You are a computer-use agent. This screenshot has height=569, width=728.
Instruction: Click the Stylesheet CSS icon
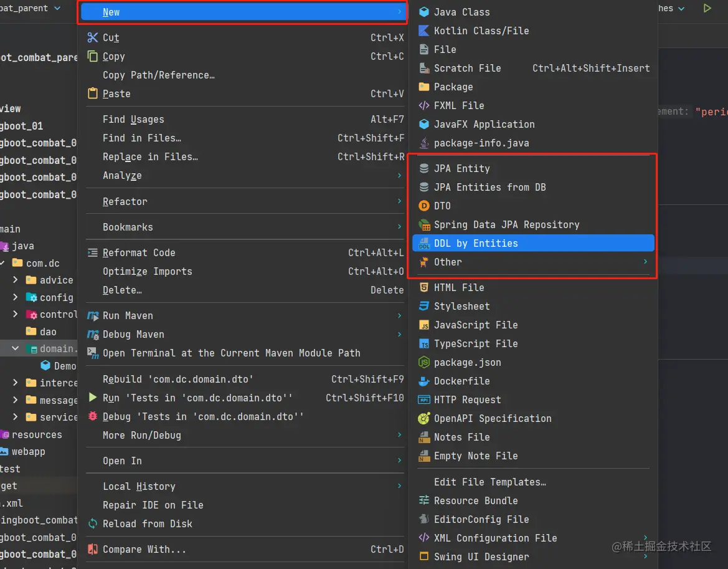click(x=424, y=306)
